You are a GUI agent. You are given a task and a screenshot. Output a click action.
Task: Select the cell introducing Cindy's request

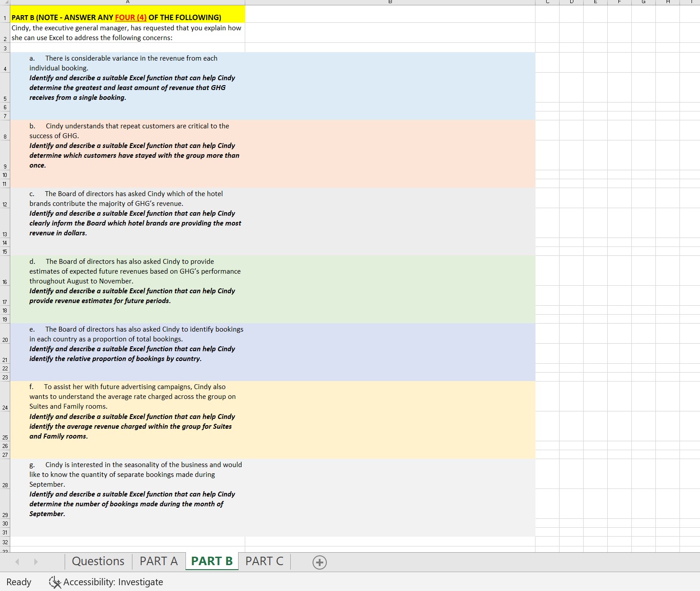pos(128,33)
